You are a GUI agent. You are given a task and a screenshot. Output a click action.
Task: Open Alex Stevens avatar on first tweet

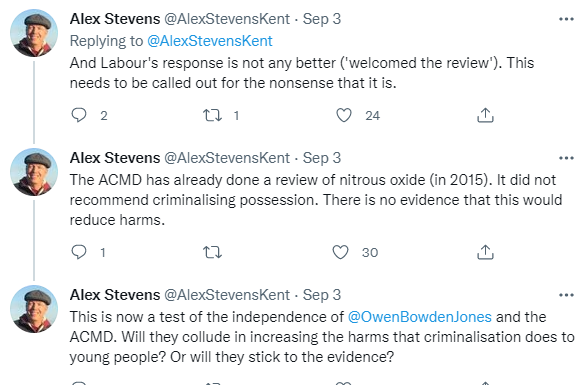34,33
